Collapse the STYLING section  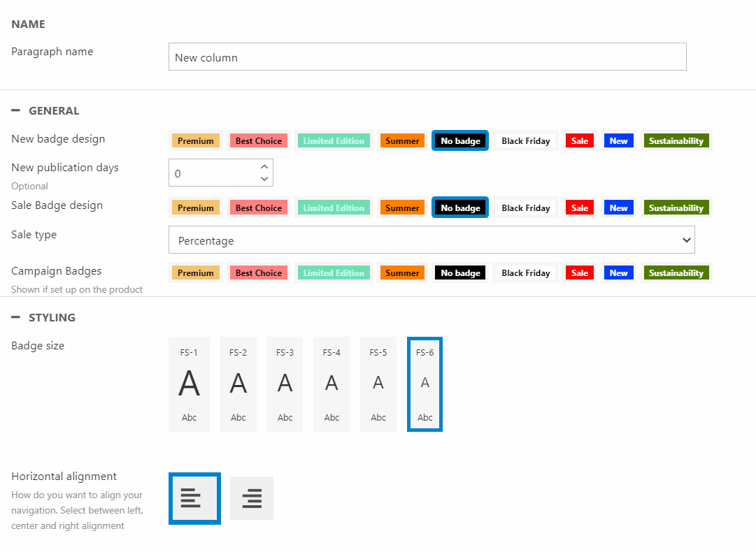15,318
